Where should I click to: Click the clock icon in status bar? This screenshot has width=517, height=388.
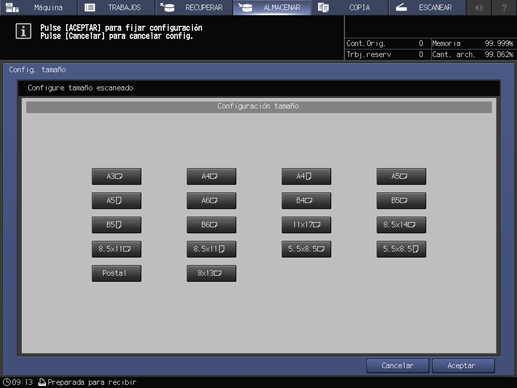[6, 382]
